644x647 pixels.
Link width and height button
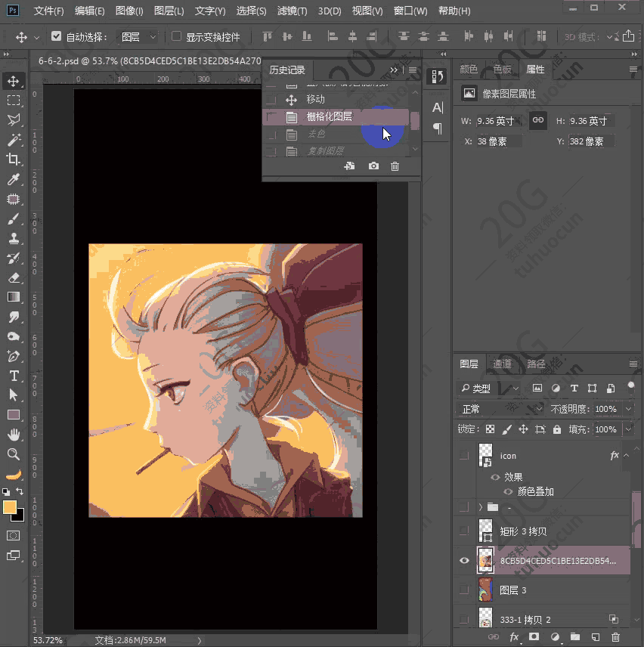coord(538,120)
